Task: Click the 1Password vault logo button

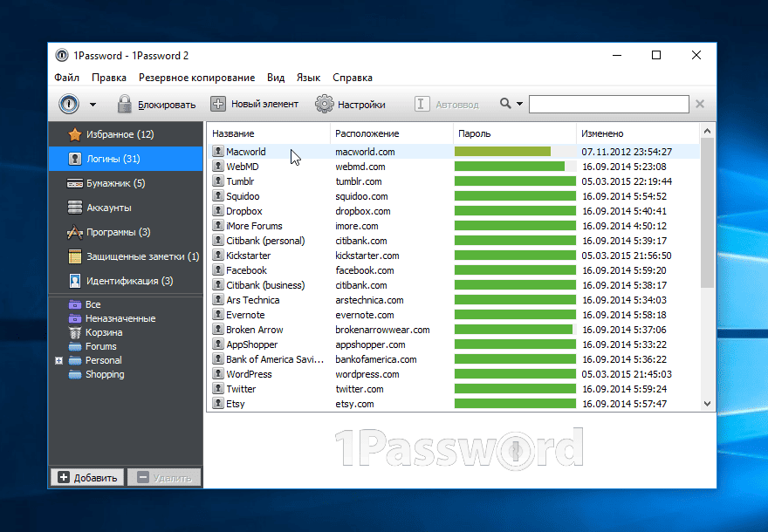Action: tap(69, 105)
